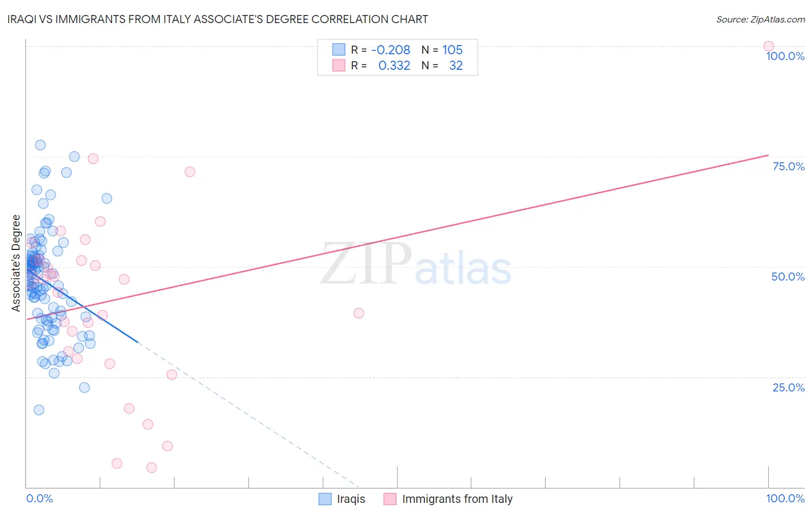This screenshot has height=515, width=812.
Task: Select the blue swatch in the R/N stats box
Action: coord(338,50)
